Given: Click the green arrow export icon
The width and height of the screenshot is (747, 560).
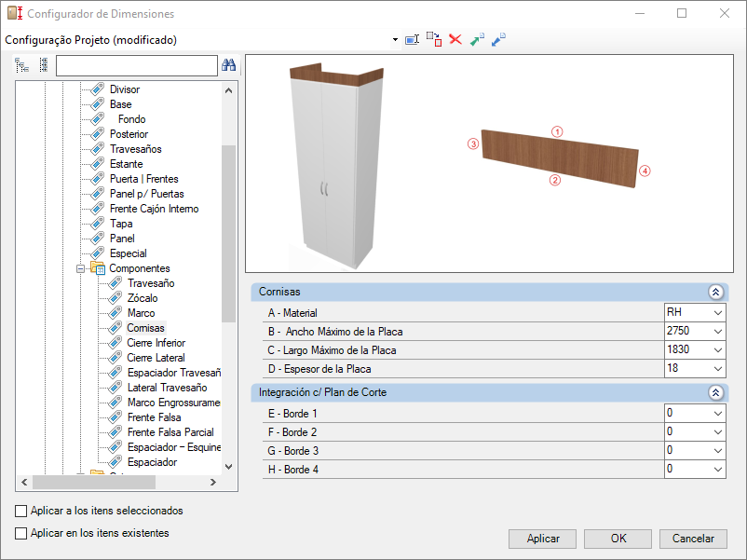Looking at the screenshot, I should pos(477,39).
